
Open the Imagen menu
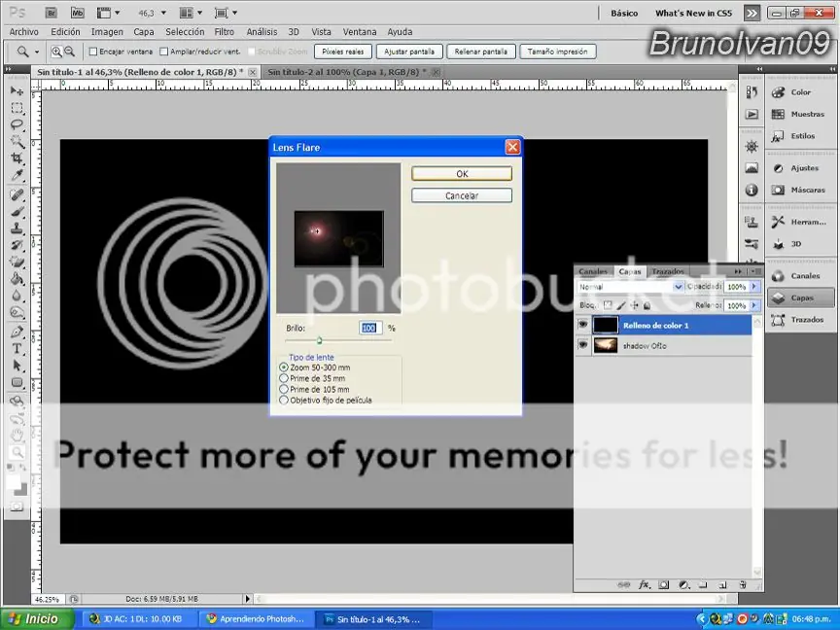pyautogui.click(x=107, y=32)
